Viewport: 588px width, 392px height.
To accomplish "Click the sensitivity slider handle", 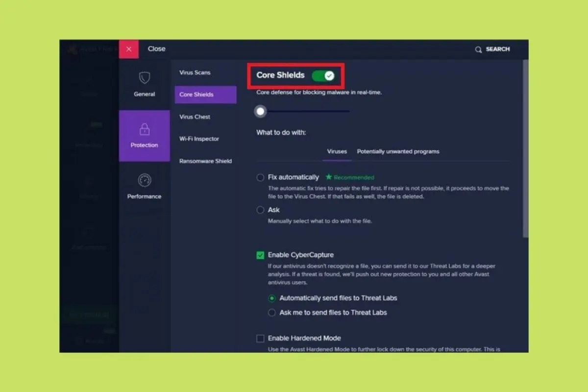I will tap(261, 111).
